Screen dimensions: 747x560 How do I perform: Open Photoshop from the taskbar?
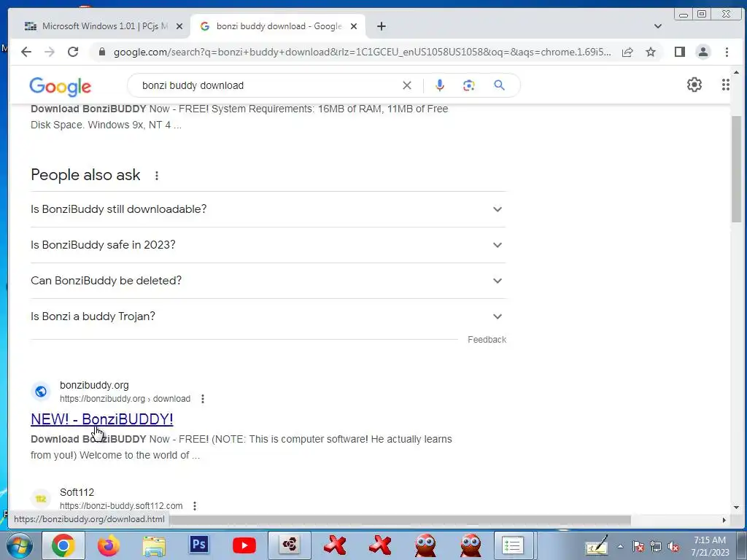click(199, 545)
